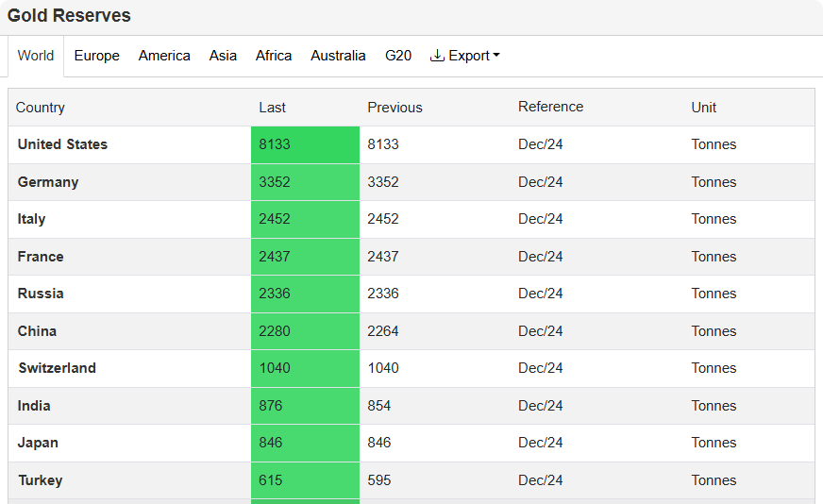Select Turkey in the table

(40, 480)
